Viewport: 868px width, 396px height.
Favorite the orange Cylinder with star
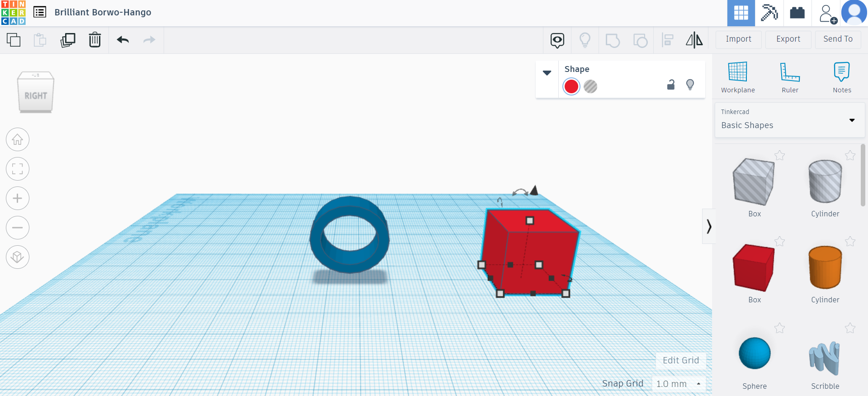[850, 242]
